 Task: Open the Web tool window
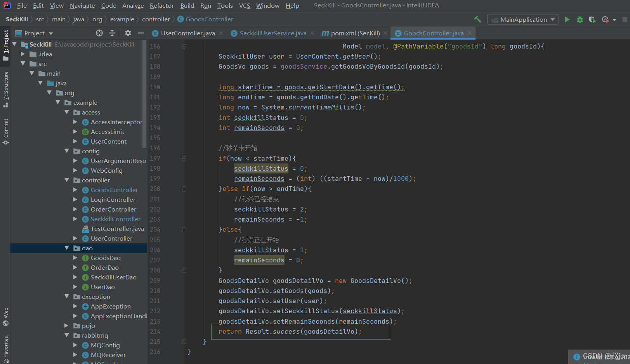(5, 317)
